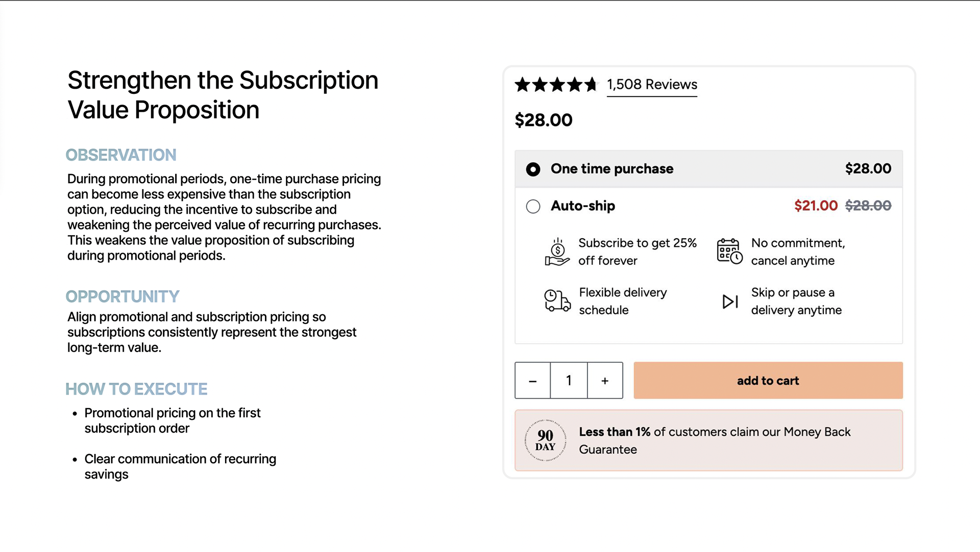Click the 90 DAY guarantee badge

coord(545,440)
